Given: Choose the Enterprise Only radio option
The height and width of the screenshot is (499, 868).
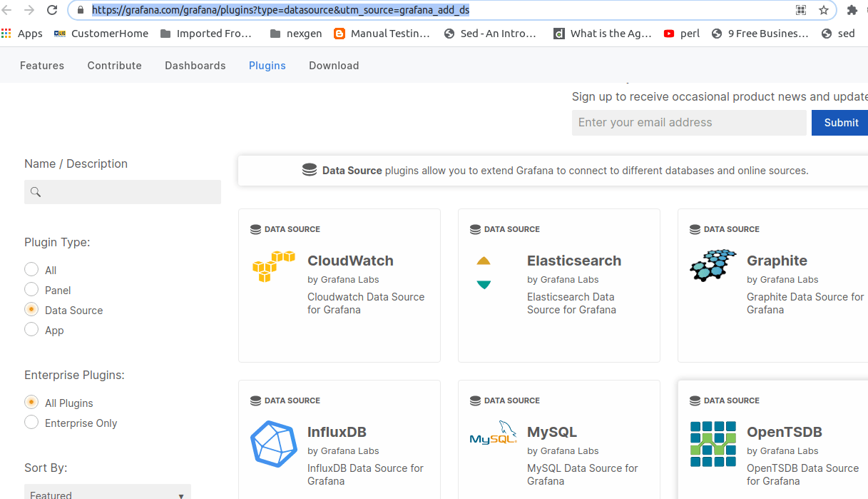Looking at the screenshot, I should coord(31,422).
